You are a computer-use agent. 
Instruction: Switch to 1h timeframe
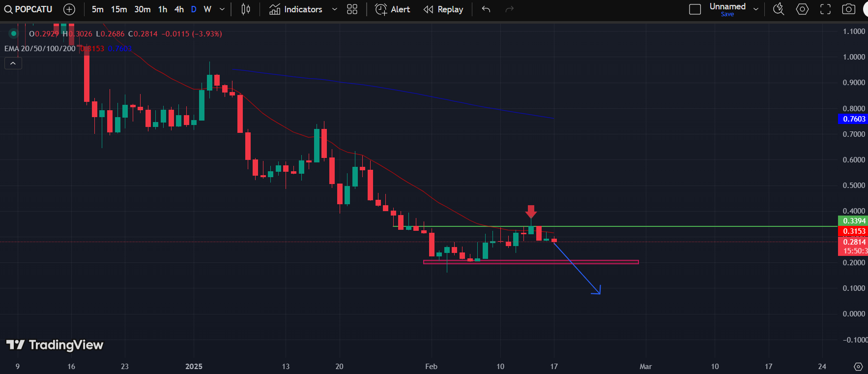[x=163, y=9]
